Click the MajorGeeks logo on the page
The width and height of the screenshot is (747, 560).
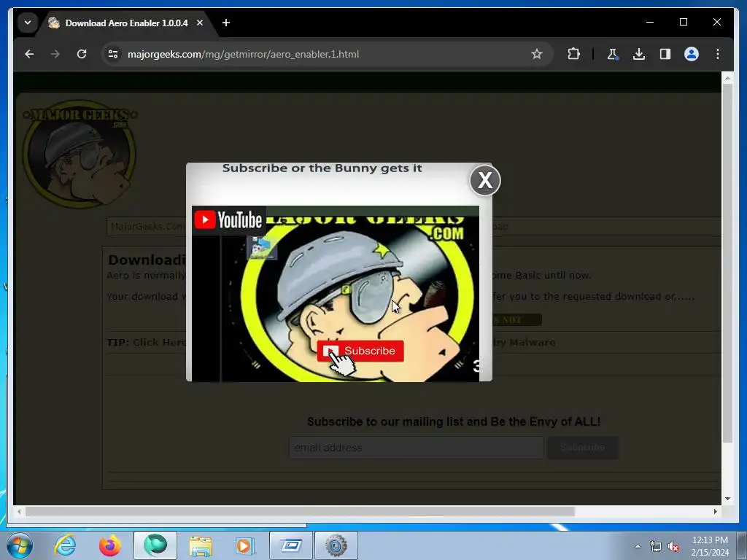(80, 153)
